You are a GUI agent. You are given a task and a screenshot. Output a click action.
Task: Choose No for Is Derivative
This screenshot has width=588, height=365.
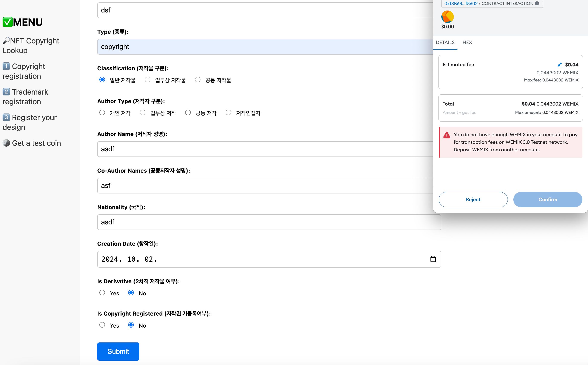tap(131, 293)
